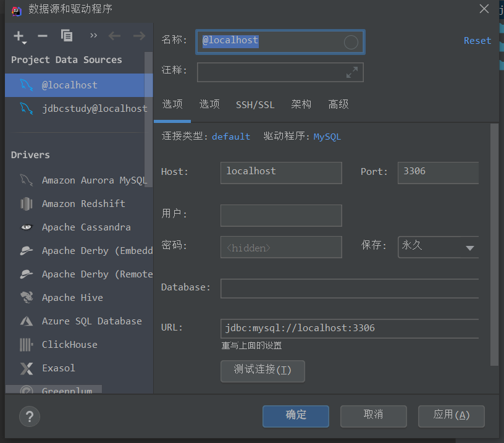The width and height of the screenshot is (504, 443).
Task: Add a new data source
Action: pos(17,36)
